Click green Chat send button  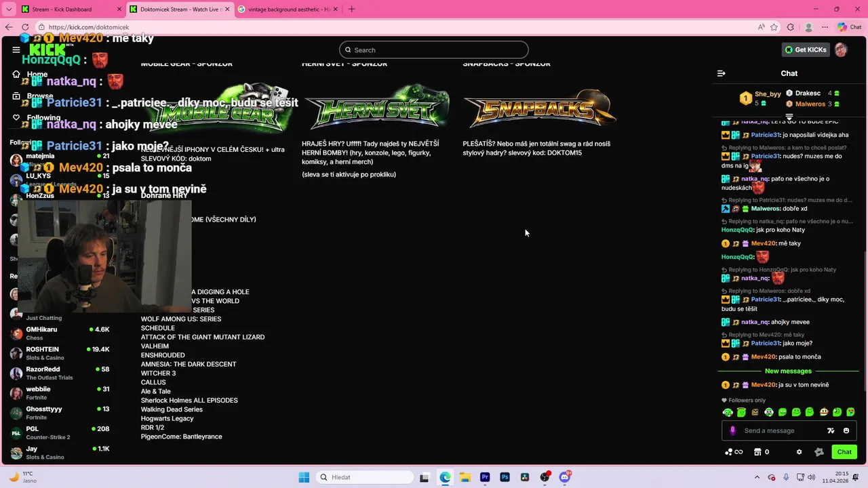[x=844, y=452]
